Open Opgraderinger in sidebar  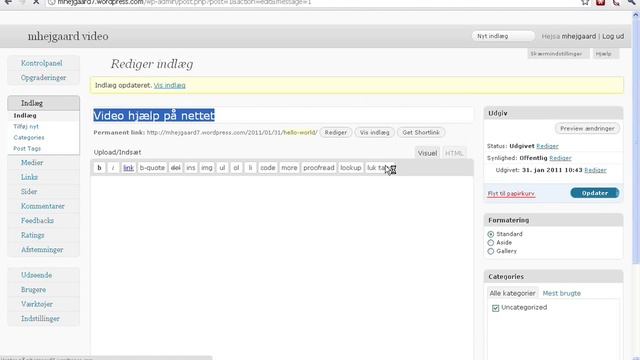point(43,78)
